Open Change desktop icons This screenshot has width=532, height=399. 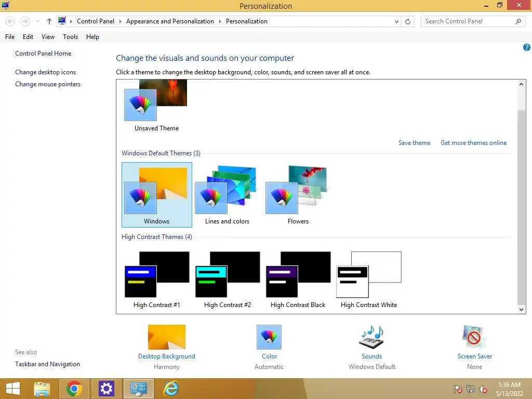pos(46,72)
